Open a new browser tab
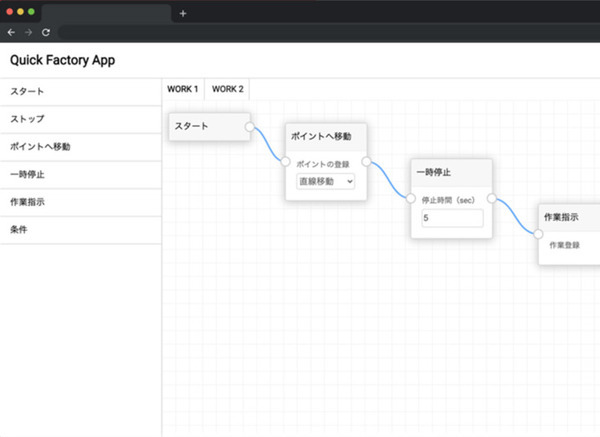Image resolution: width=600 pixels, height=437 pixels. click(x=183, y=13)
